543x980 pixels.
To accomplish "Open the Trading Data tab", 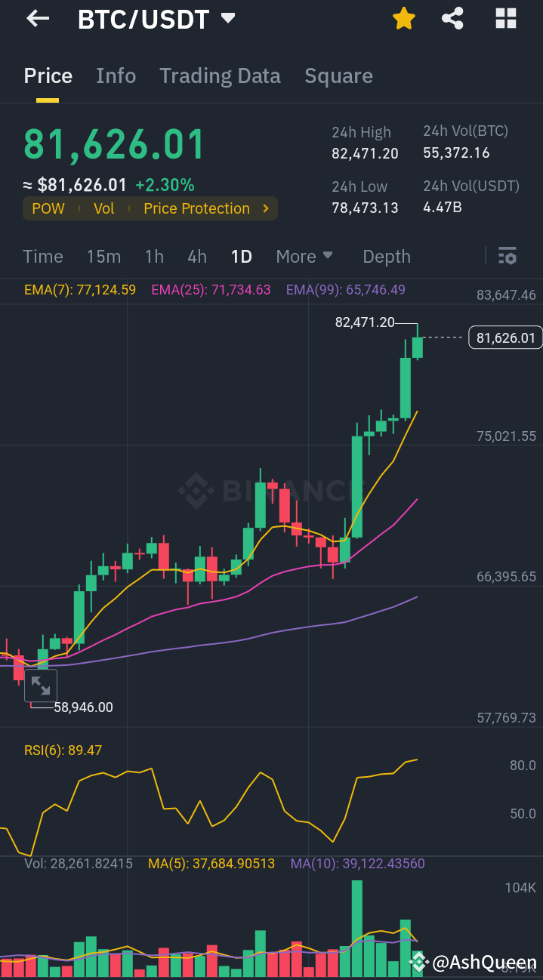I will click(220, 76).
